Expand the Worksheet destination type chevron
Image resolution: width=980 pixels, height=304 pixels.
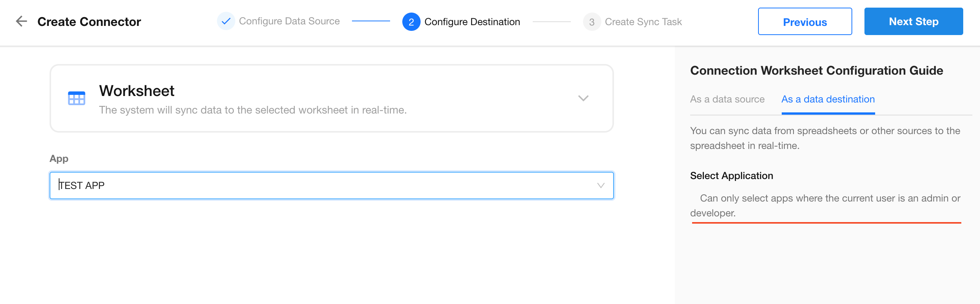[x=583, y=98]
